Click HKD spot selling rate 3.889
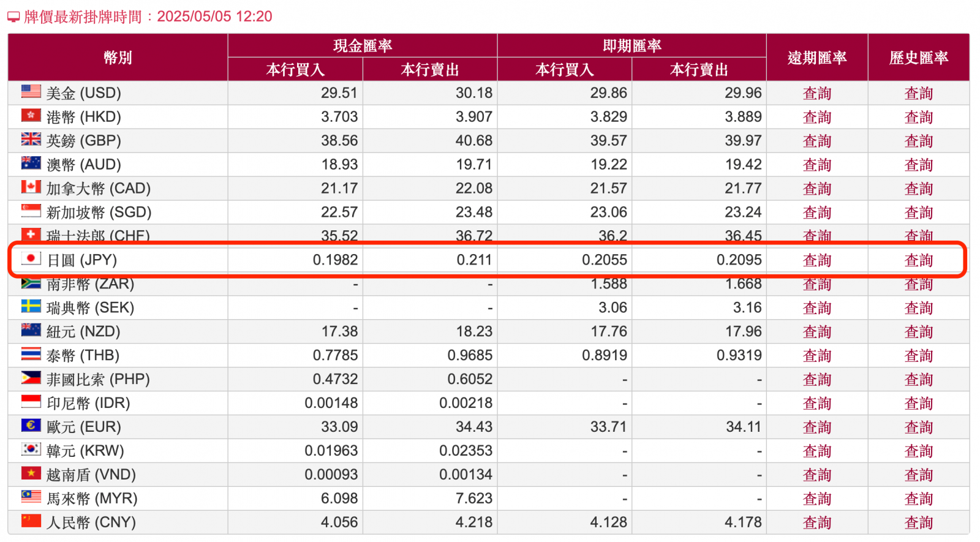Viewport: 980px width, 542px height. 744,117
